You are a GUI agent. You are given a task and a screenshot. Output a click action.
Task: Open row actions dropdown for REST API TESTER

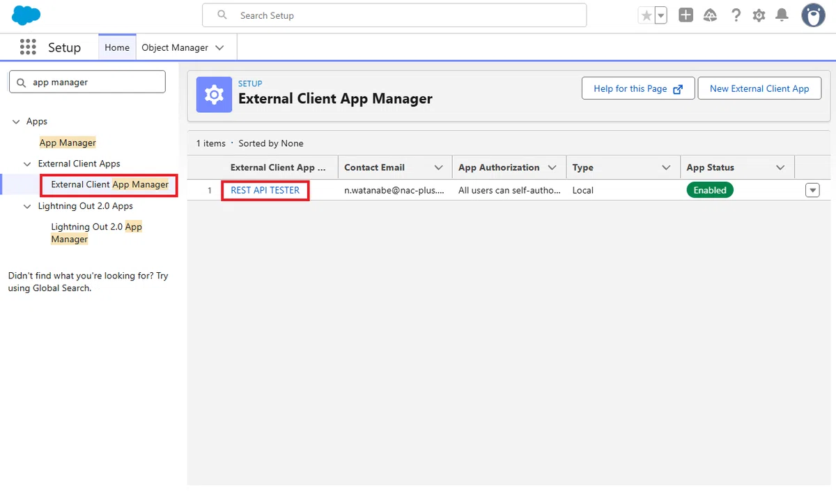pyautogui.click(x=812, y=190)
